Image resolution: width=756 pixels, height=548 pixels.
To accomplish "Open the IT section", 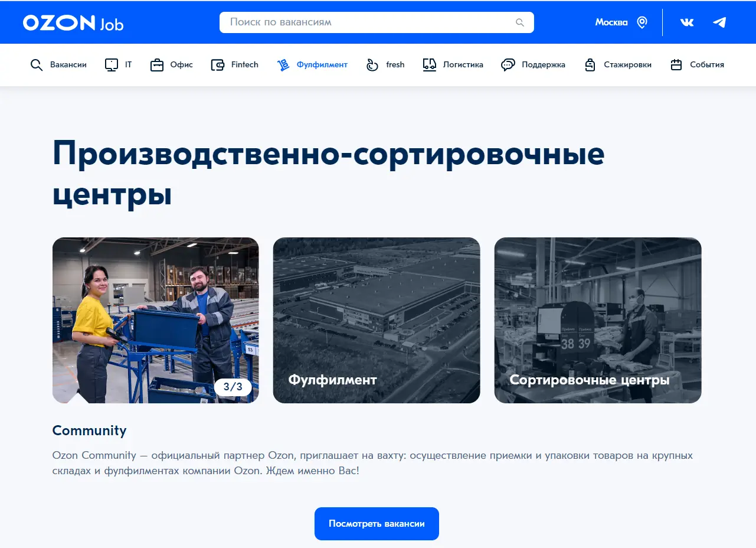I will 128,65.
